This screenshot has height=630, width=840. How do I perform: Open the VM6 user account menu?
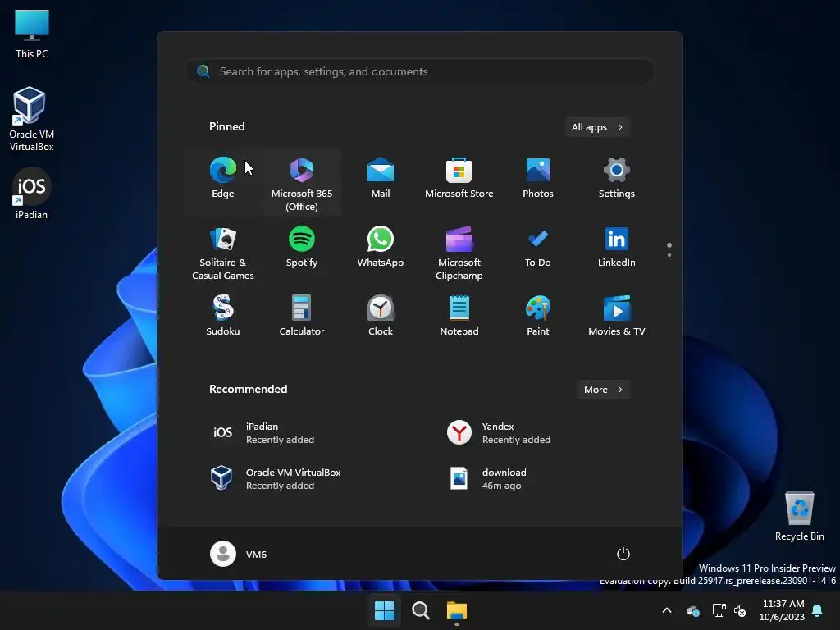239,554
